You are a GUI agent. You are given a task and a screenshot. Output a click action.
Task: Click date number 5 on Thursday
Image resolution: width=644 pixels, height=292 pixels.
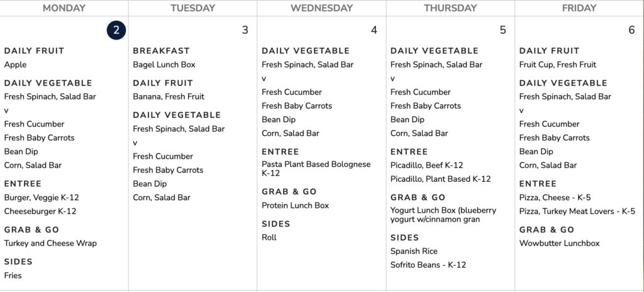click(x=503, y=30)
